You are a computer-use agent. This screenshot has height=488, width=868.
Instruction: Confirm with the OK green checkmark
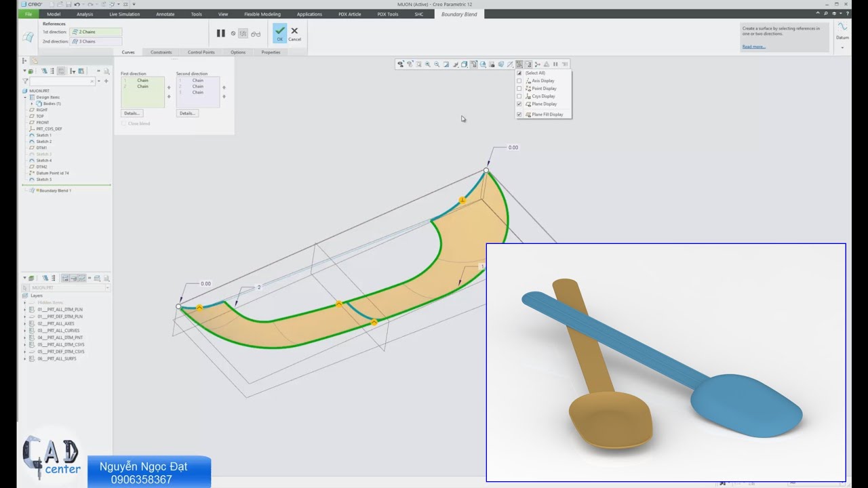click(279, 33)
